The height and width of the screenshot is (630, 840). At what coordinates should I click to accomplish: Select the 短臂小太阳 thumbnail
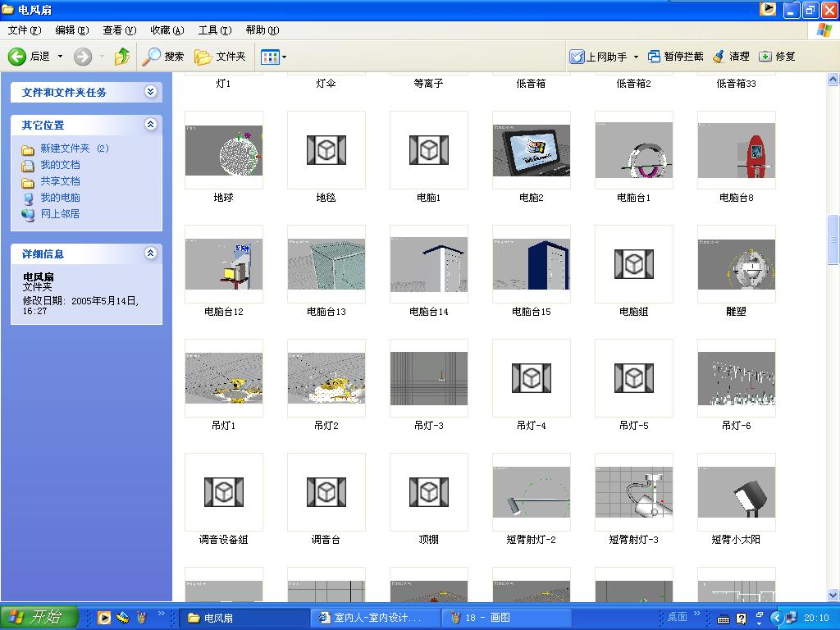coord(737,492)
